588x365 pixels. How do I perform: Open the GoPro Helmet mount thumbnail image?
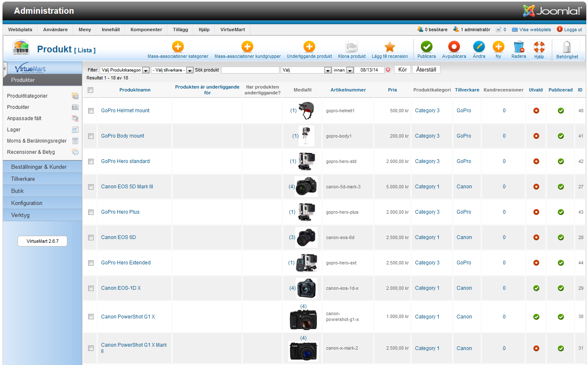point(306,111)
